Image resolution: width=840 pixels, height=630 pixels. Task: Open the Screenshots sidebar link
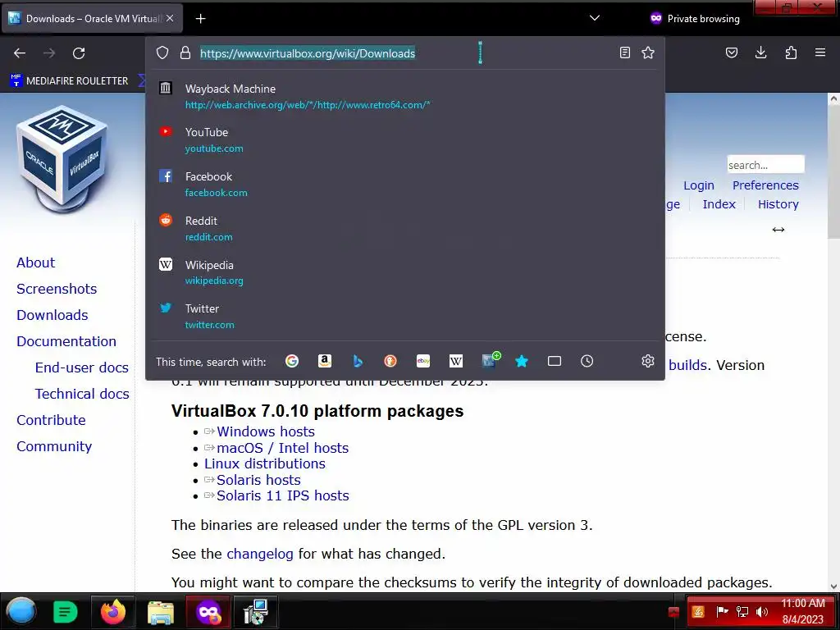[x=57, y=289]
